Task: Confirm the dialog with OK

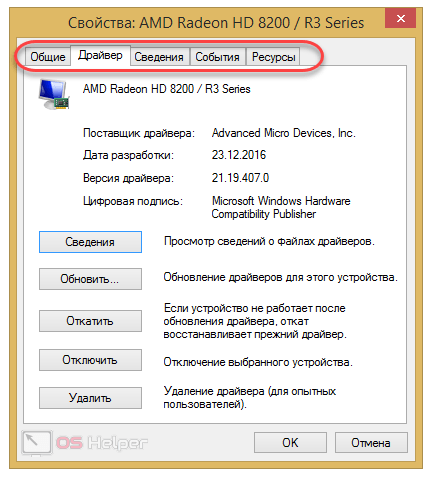Action: coord(290,443)
